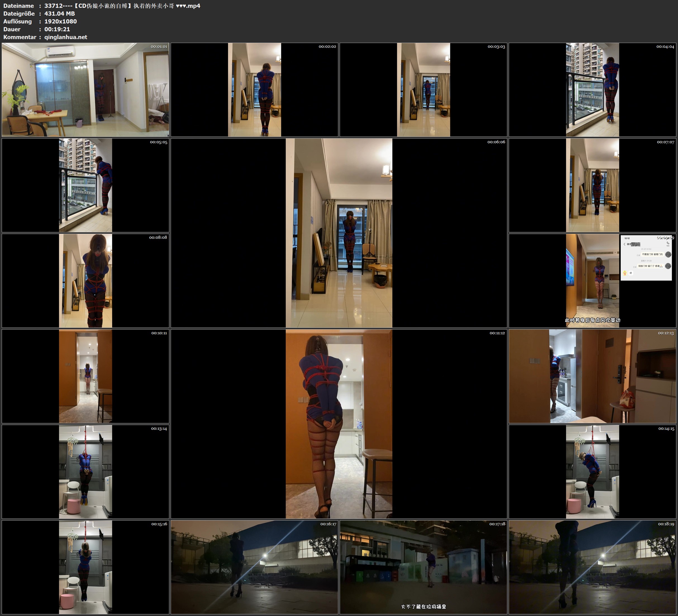Image resolution: width=678 pixels, height=616 pixels.
Task: Click the balcony frame marked 00:04:04
Action: coord(592,89)
